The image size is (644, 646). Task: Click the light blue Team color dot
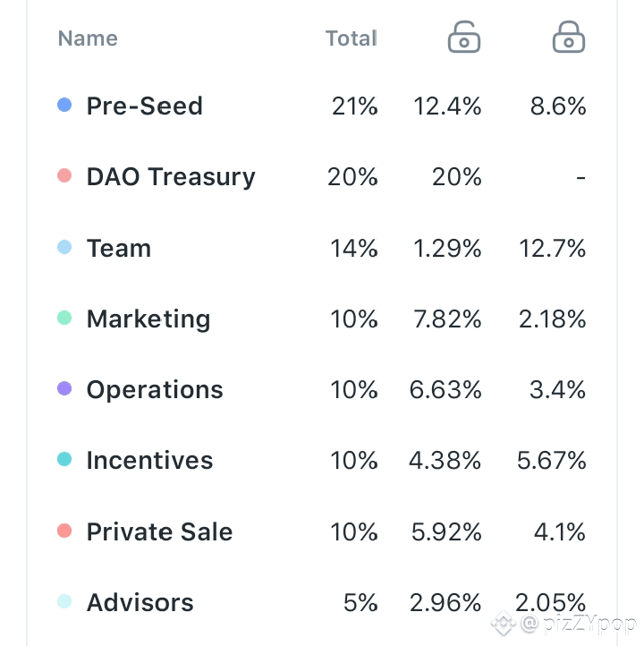(64, 248)
